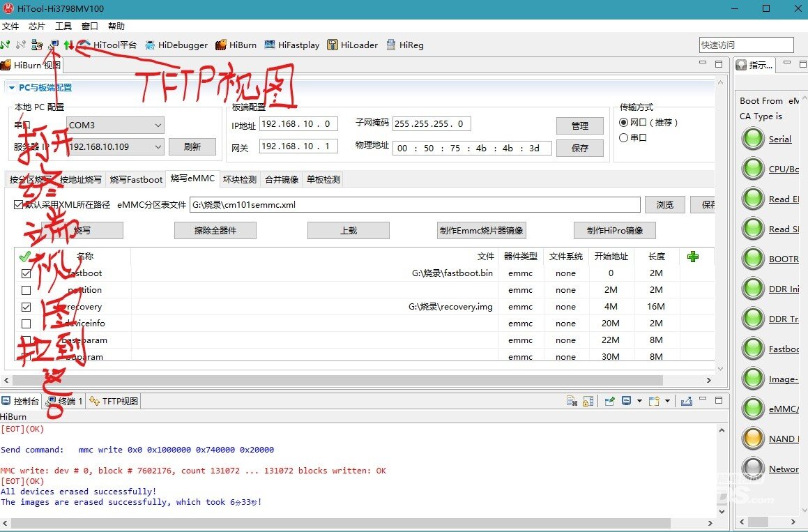The width and height of the screenshot is (808, 532).
Task: Switch to the 坏块检测 tab
Action: tap(240, 179)
